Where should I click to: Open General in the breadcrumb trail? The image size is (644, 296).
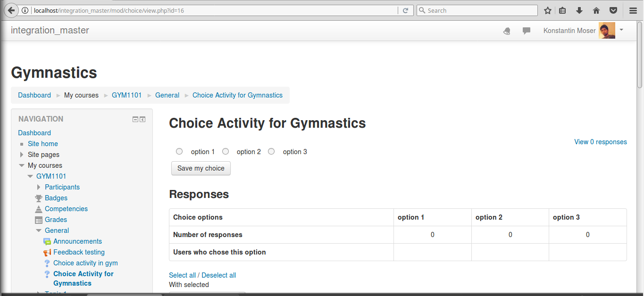coord(167,95)
